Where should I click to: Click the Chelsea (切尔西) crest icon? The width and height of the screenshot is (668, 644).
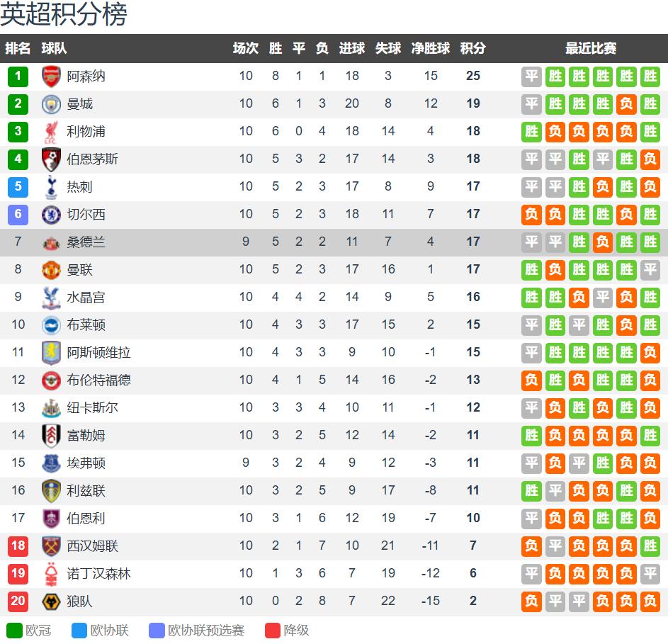[x=51, y=214]
